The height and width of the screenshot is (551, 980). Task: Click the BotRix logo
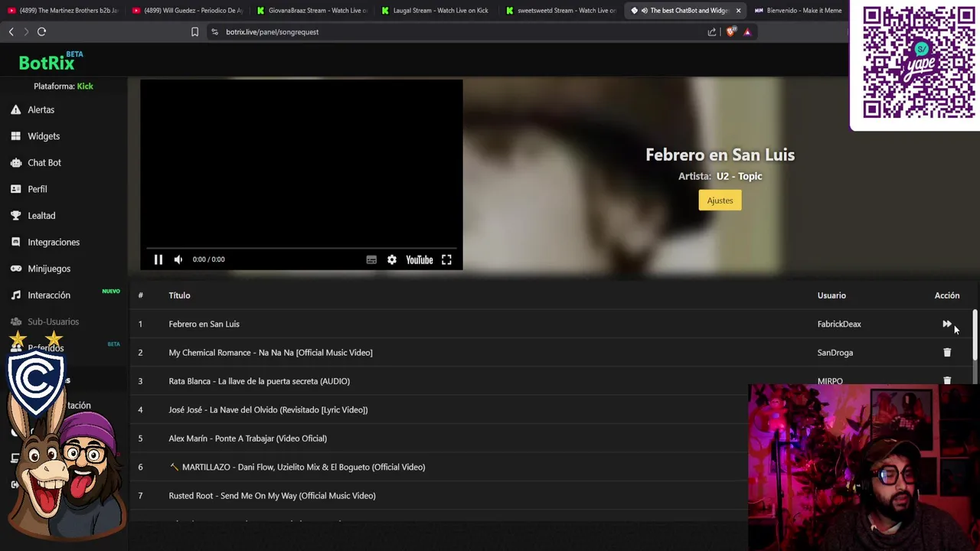pos(51,61)
